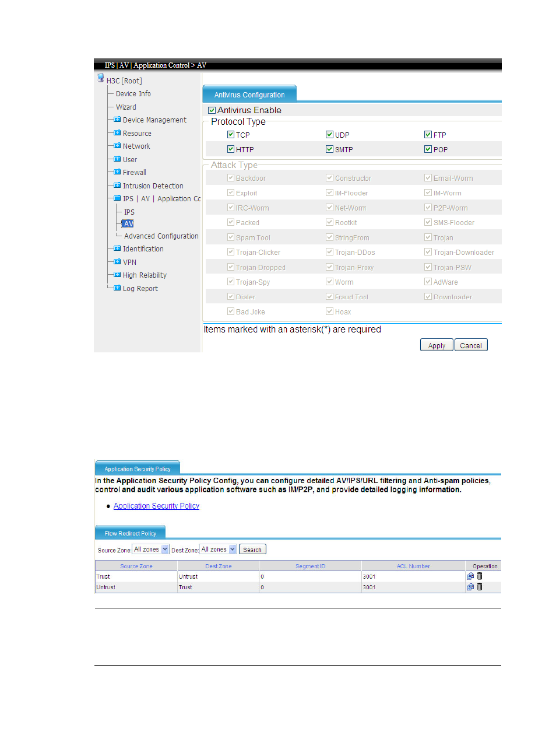Click the Log Report folder icon
556x756 pixels.
pyautogui.click(x=117, y=288)
